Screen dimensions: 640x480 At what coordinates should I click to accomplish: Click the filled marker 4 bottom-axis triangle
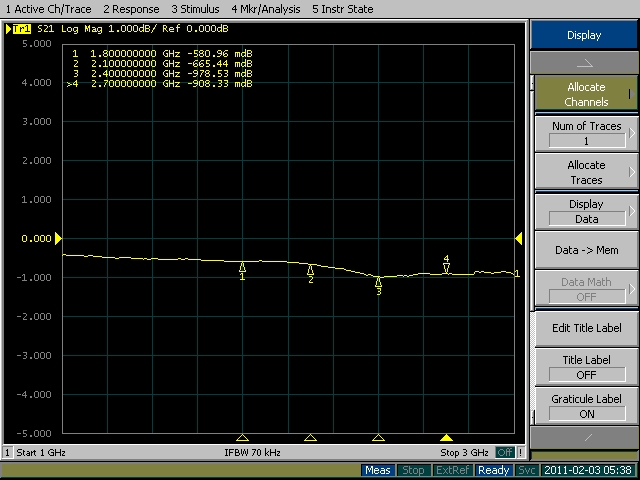point(447,438)
